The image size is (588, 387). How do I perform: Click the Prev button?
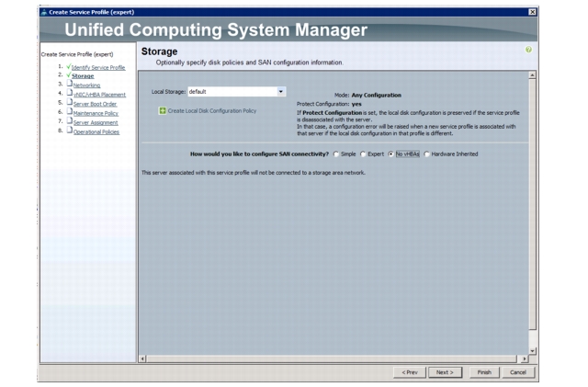pos(410,372)
